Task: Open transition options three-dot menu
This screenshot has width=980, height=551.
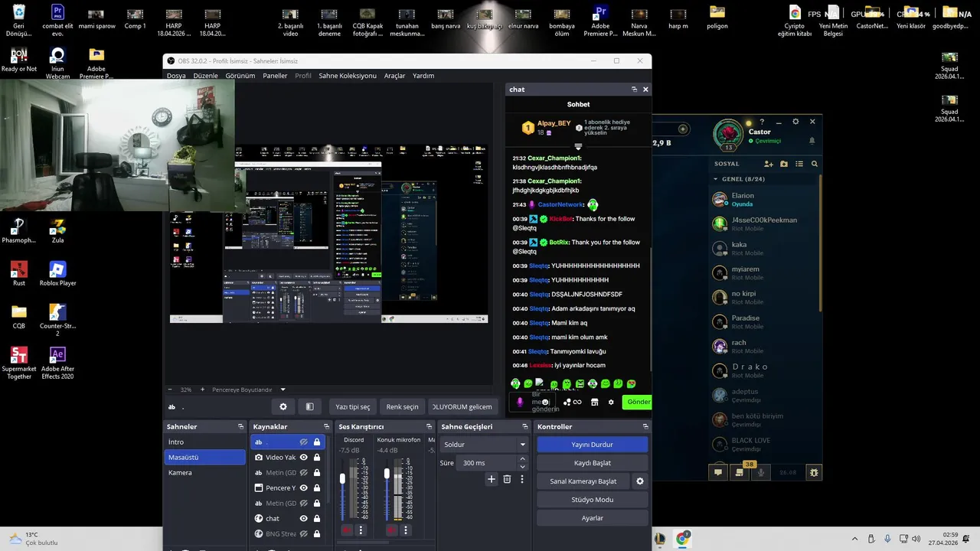Action: click(x=522, y=479)
